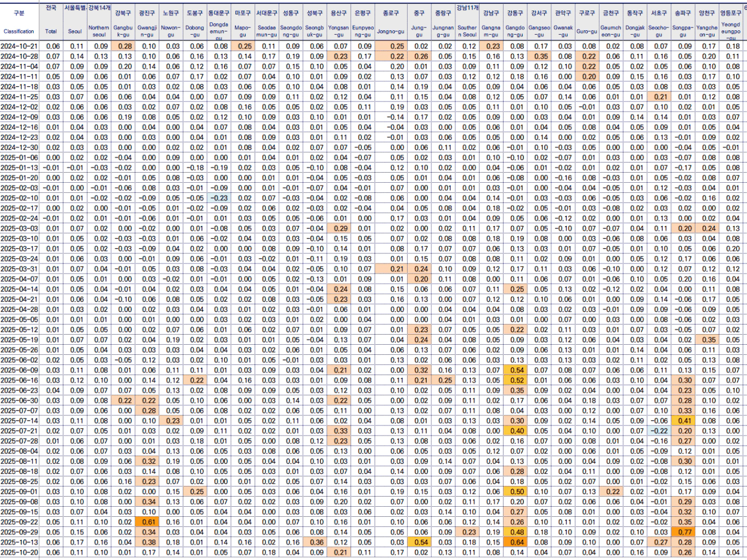
Task: Select the 2024-10-21 date cell
Action: pyautogui.click(x=20, y=47)
